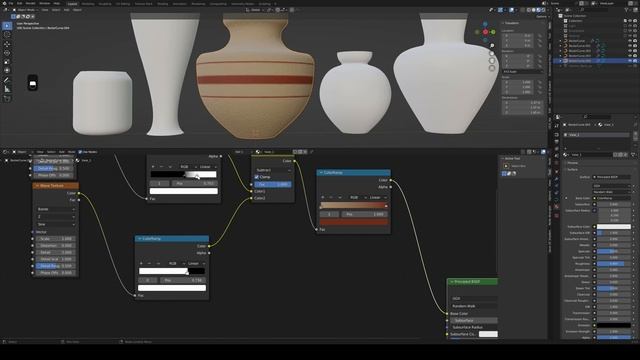640x360 pixels.
Task: Click white Subsurface Color swatch in properties
Action: [613, 227]
